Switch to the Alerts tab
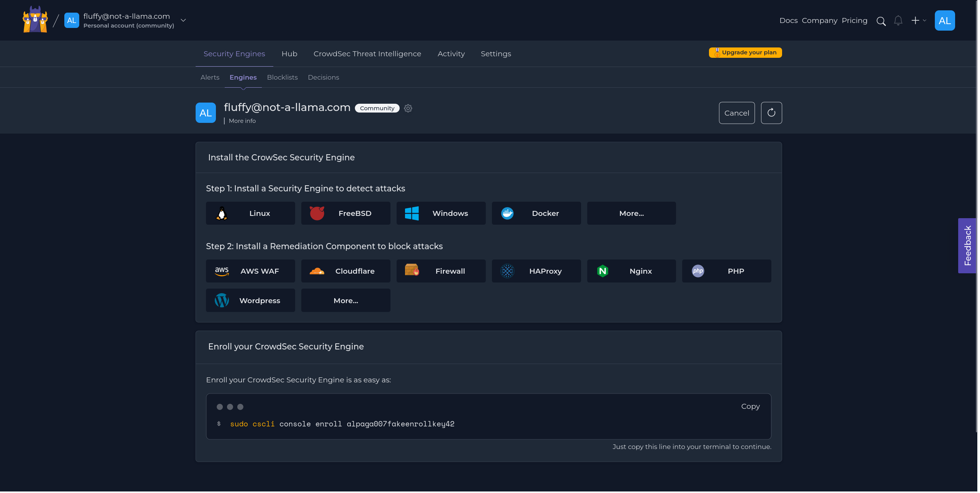This screenshot has height=493, width=980. point(210,77)
